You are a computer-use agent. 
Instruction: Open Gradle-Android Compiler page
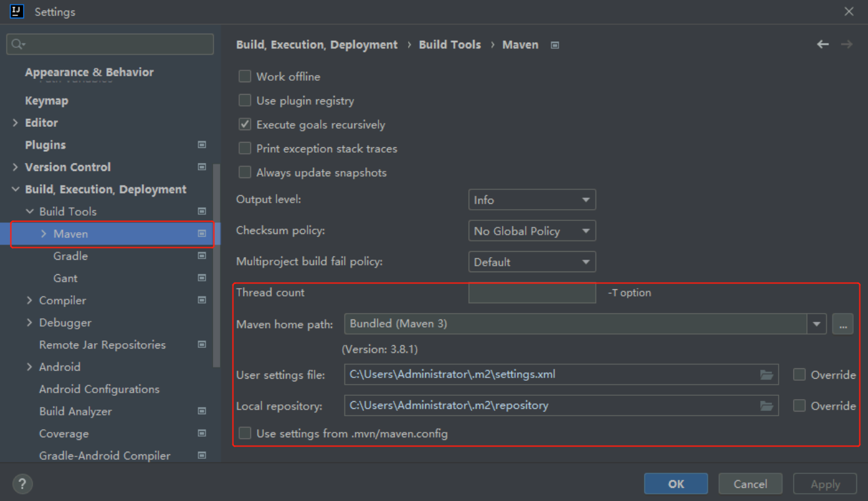tap(104, 455)
